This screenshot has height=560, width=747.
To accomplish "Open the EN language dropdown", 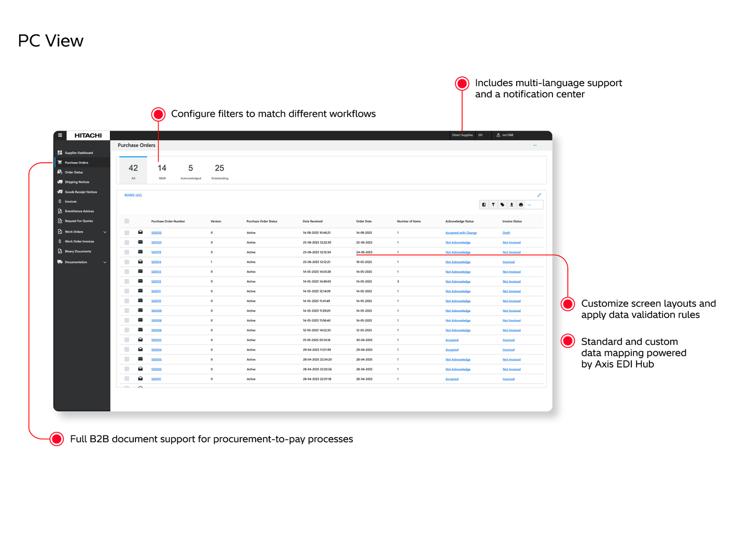I will tap(481, 135).
